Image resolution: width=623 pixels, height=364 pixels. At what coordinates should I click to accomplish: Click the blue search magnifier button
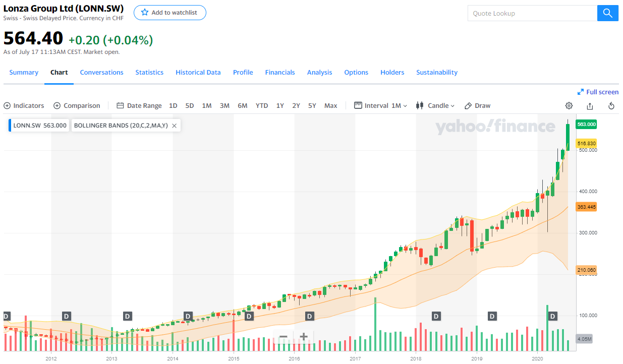608,14
